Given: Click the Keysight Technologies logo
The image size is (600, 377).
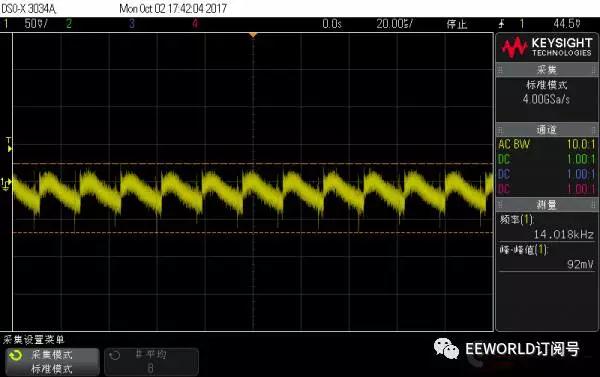Looking at the screenshot, I should [546, 47].
